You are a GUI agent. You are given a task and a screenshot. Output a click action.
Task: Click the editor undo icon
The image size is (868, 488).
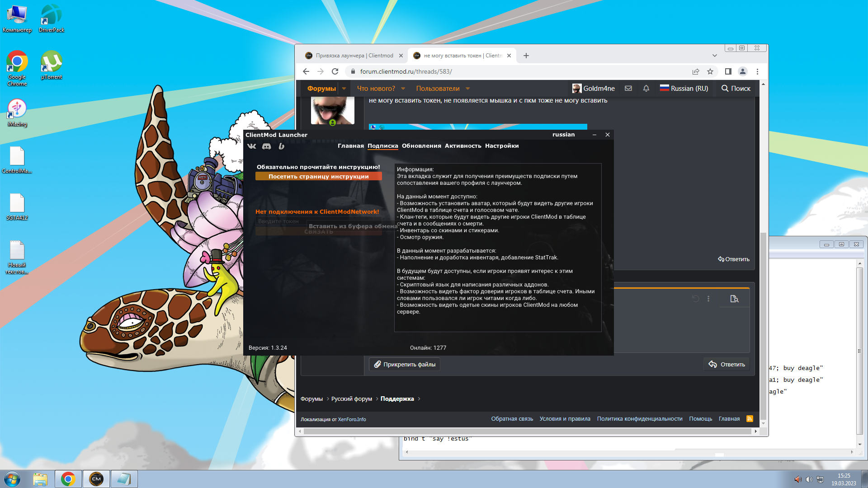click(696, 299)
